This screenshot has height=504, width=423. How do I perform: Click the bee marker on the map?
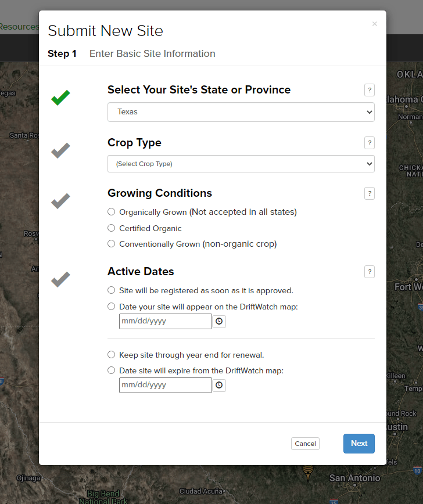(308, 471)
